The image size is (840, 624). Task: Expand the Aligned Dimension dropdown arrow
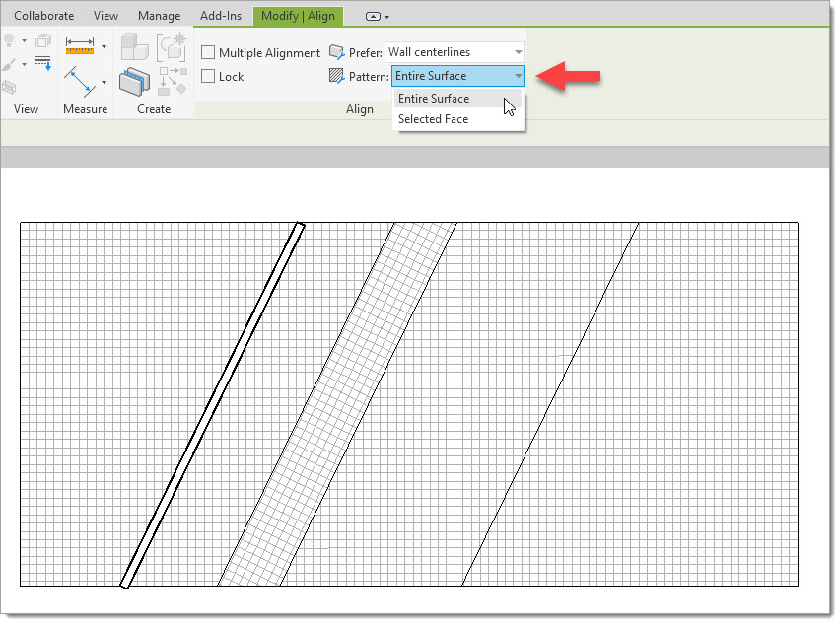tap(104, 82)
